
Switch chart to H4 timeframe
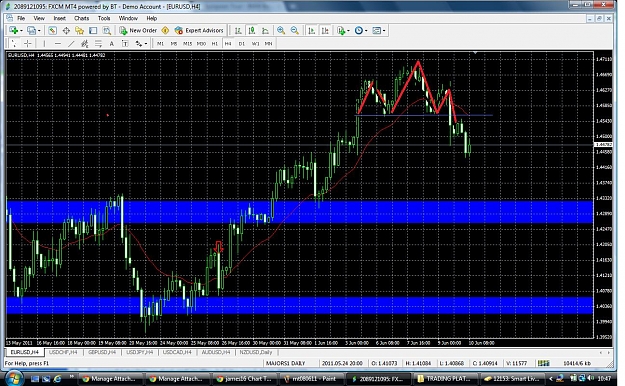tap(228, 43)
